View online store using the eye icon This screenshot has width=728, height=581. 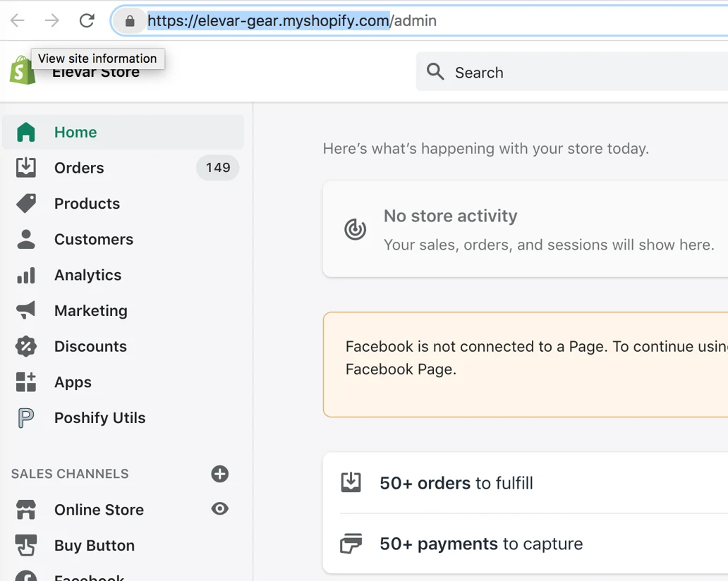click(x=219, y=508)
